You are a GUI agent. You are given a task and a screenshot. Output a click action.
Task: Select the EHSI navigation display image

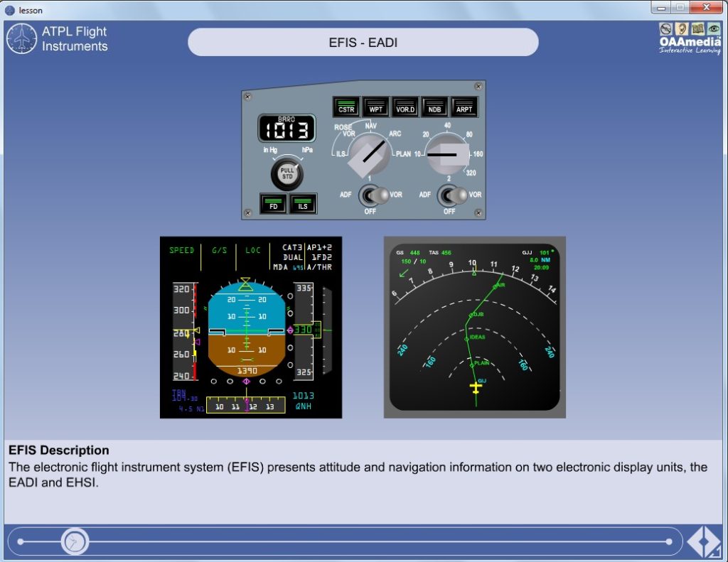474,327
